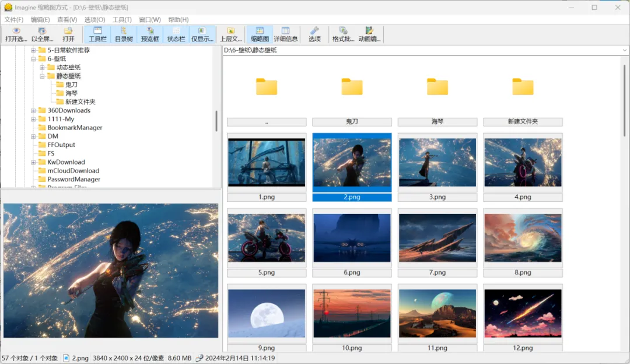The width and height of the screenshot is (630, 364).
Task: Select the 海琴 folder thumbnail icon
Action: pyautogui.click(x=437, y=87)
